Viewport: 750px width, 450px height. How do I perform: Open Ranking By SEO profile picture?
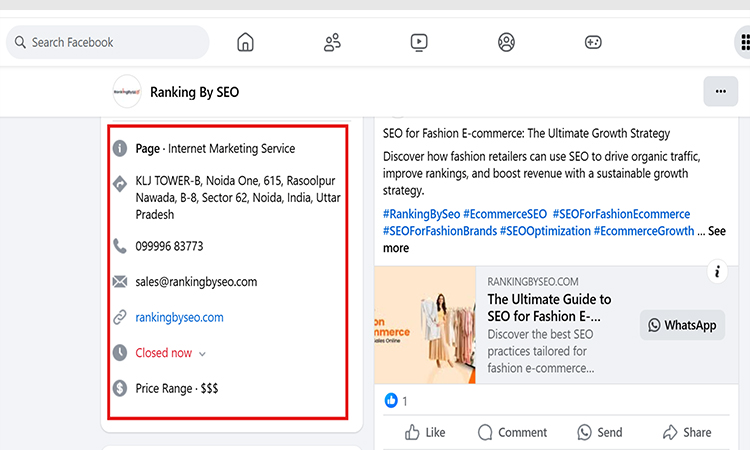[x=127, y=91]
